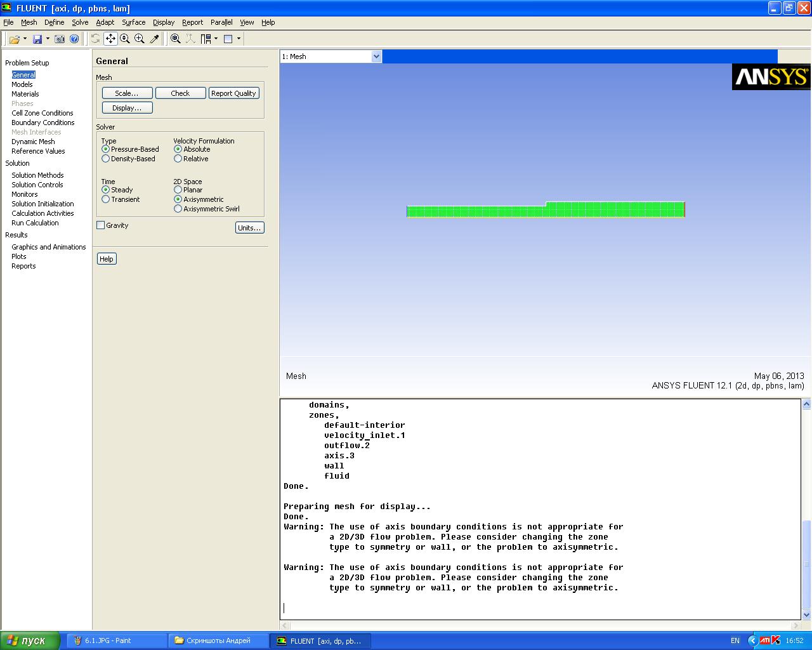Select the zoom in/out magnifier tool
812x650 pixels.
125,39
